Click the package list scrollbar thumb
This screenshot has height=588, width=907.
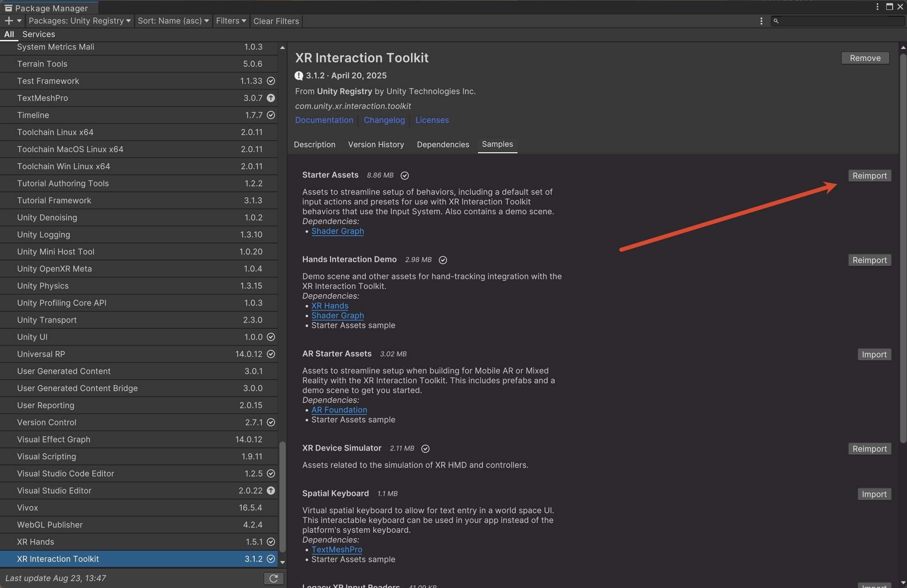(x=283, y=497)
